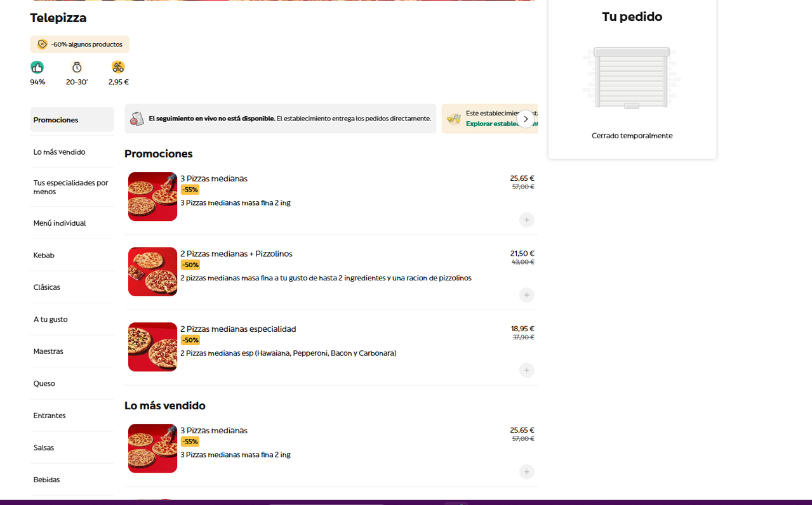The width and height of the screenshot is (812, 505).
Task: Open Tus especialidades por menos category
Action: click(x=72, y=187)
